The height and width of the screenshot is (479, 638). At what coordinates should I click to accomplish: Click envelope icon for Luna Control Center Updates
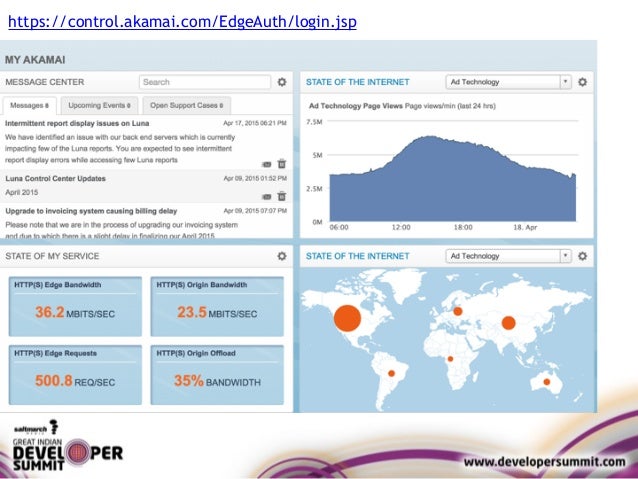click(x=267, y=197)
